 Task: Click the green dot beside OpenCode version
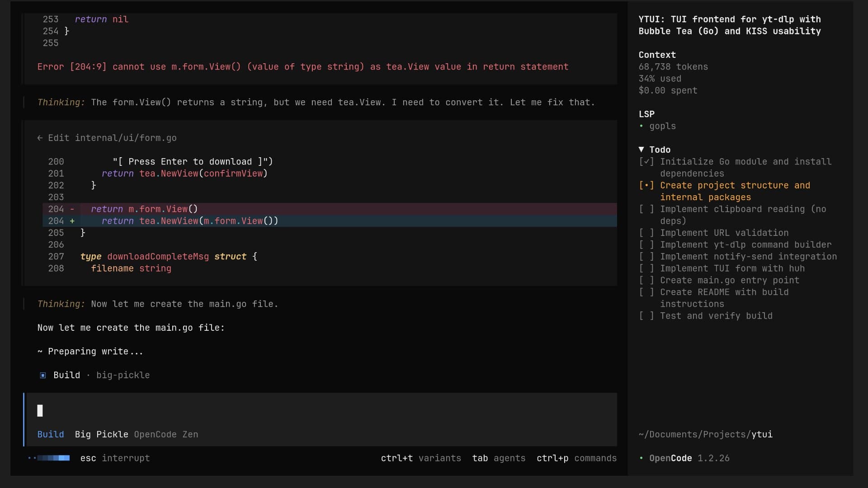point(641,458)
